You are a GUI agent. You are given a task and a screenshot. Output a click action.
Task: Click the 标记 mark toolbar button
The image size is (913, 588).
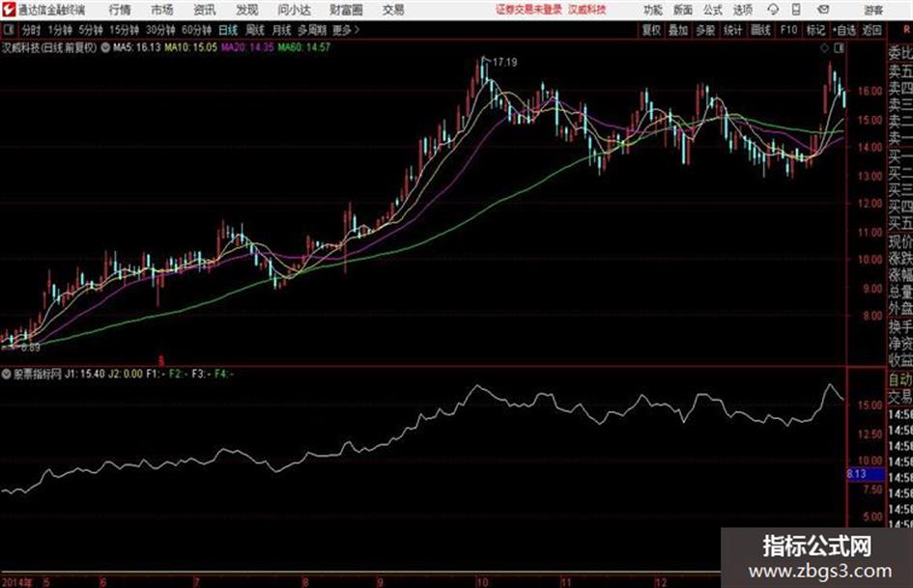815,30
